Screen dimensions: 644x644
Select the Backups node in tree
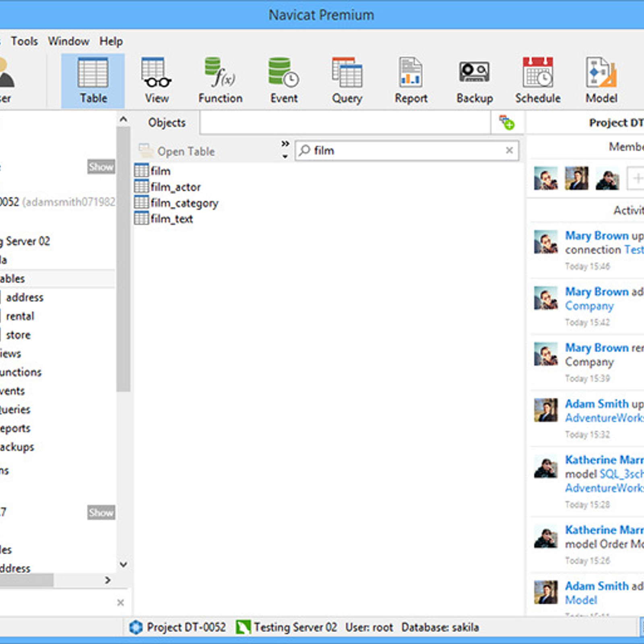point(17,447)
